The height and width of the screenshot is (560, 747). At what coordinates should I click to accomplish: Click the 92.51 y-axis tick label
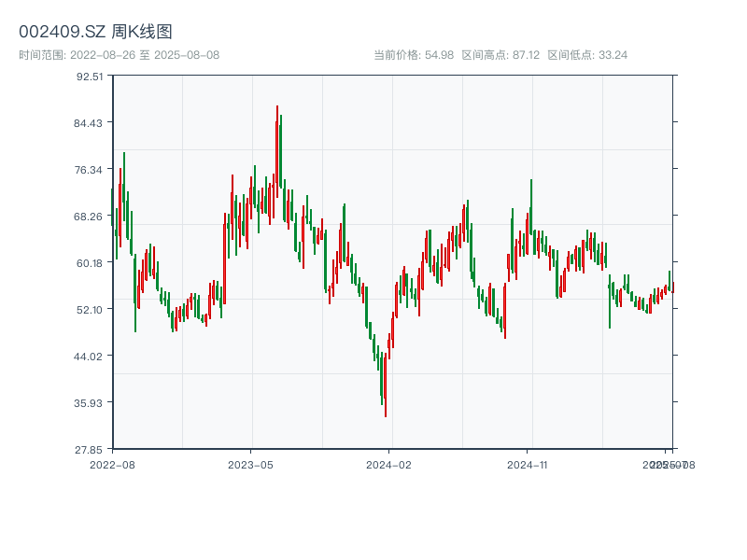(90, 77)
